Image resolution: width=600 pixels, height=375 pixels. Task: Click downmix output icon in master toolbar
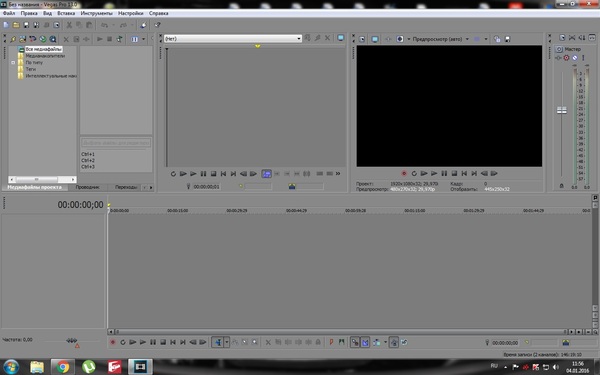pos(572,38)
